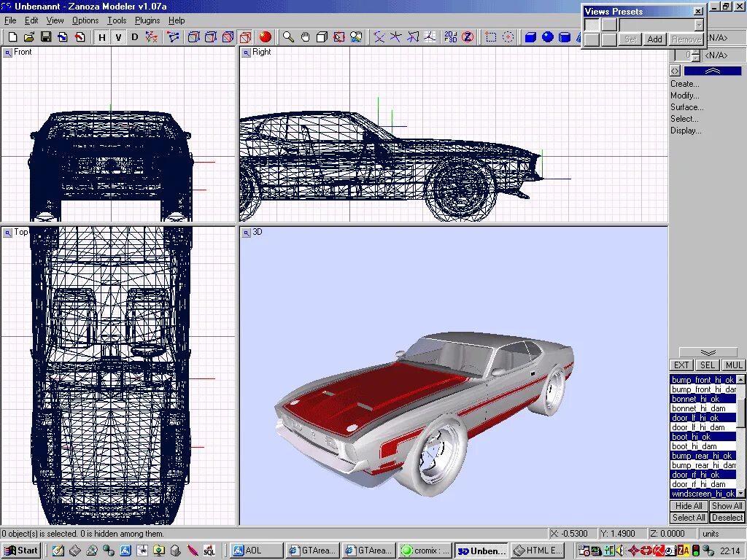Click the zoom-to-selection icon with red frame
747x560 pixels.
[x=338, y=37]
